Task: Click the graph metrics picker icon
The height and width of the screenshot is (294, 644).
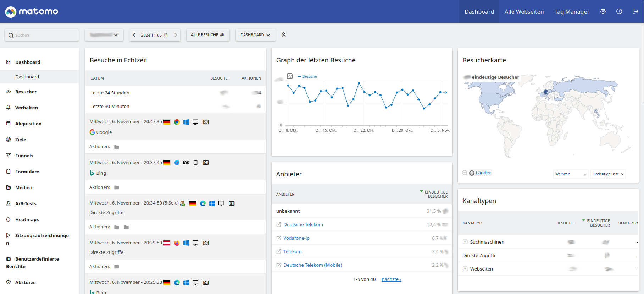Action: pos(290,76)
